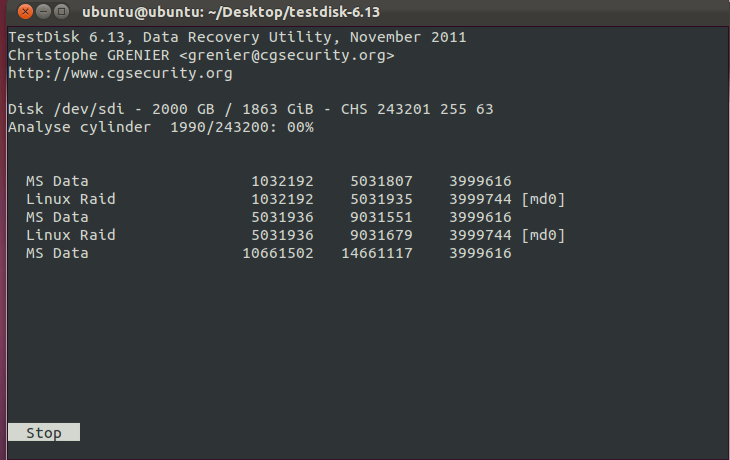Click the Disk /dev/sdi info line

tap(250, 110)
